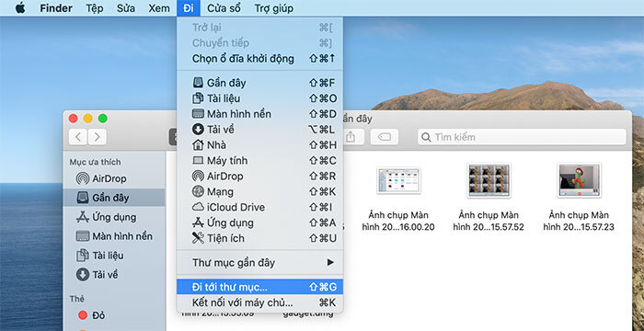This screenshot has width=644, height=331.
Task: Click file name Ảnh chụp Màn hình 20...15.57.52
Action: tap(489, 221)
